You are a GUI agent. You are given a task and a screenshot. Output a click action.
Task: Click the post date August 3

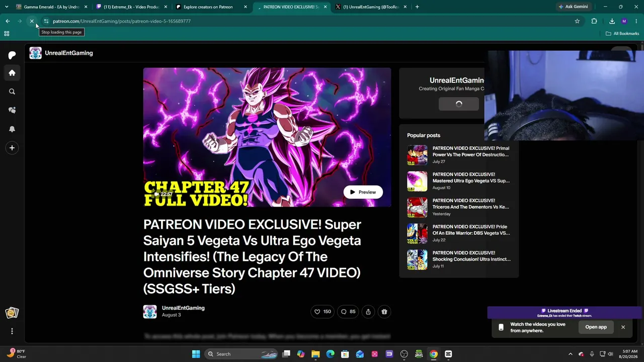171,315
